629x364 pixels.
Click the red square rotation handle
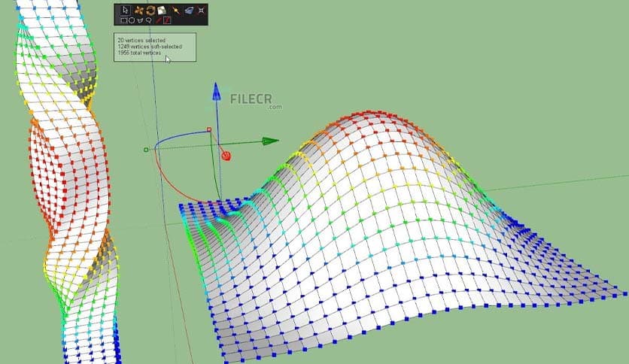tap(209, 129)
